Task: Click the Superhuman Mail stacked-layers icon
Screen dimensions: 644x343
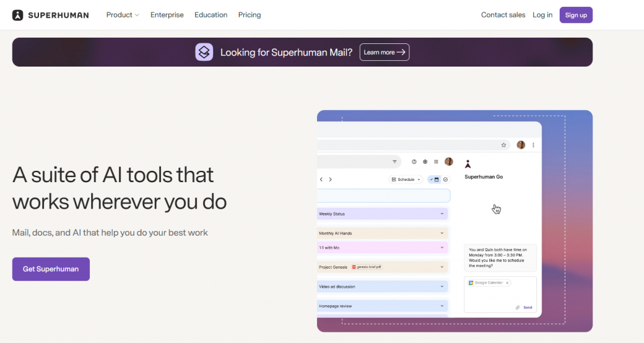Action: 204,52
